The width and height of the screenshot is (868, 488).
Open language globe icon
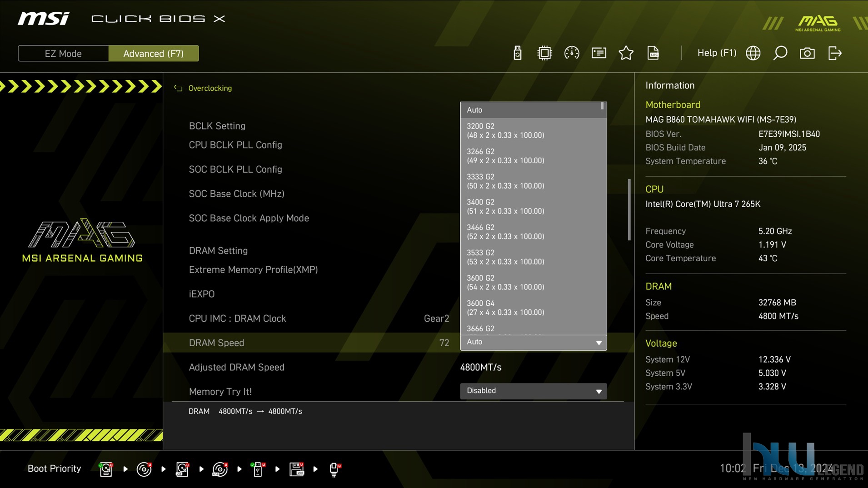753,53
